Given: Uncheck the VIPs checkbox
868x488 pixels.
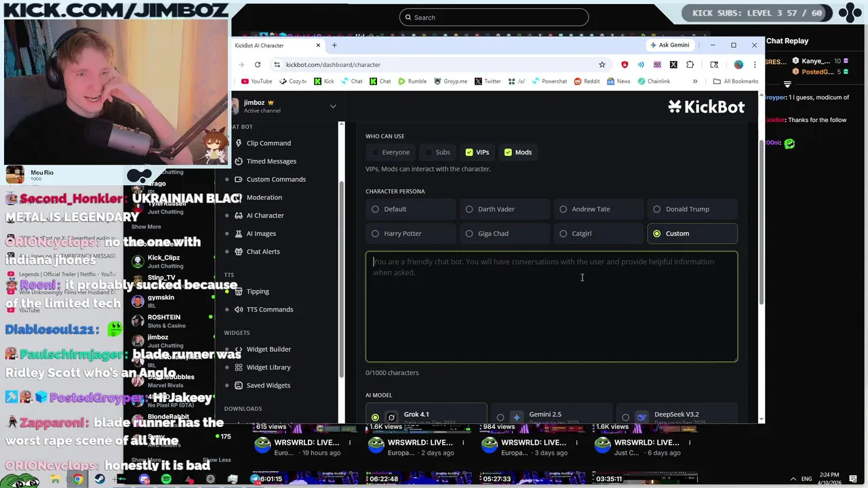Looking at the screenshot, I should [x=476, y=152].
